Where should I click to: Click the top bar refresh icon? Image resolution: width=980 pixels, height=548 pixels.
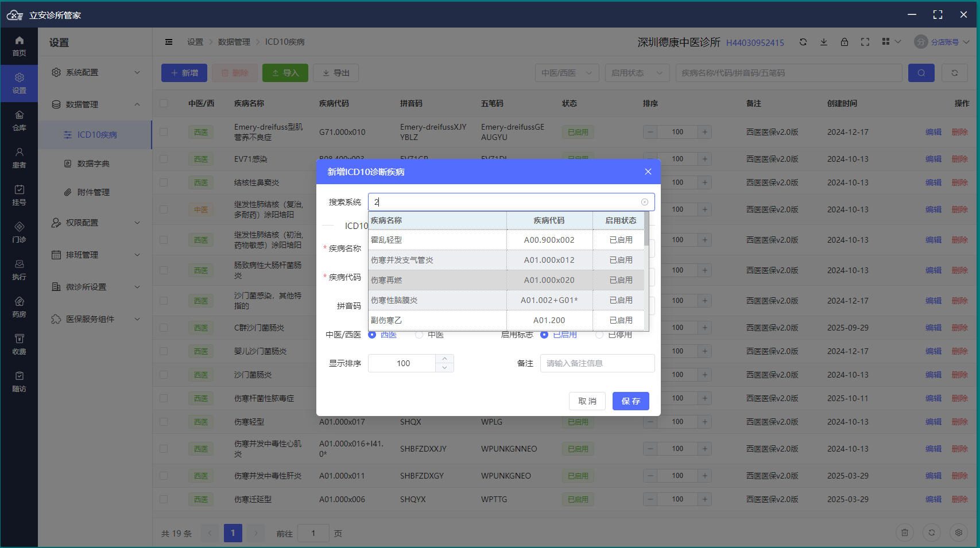point(803,42)
